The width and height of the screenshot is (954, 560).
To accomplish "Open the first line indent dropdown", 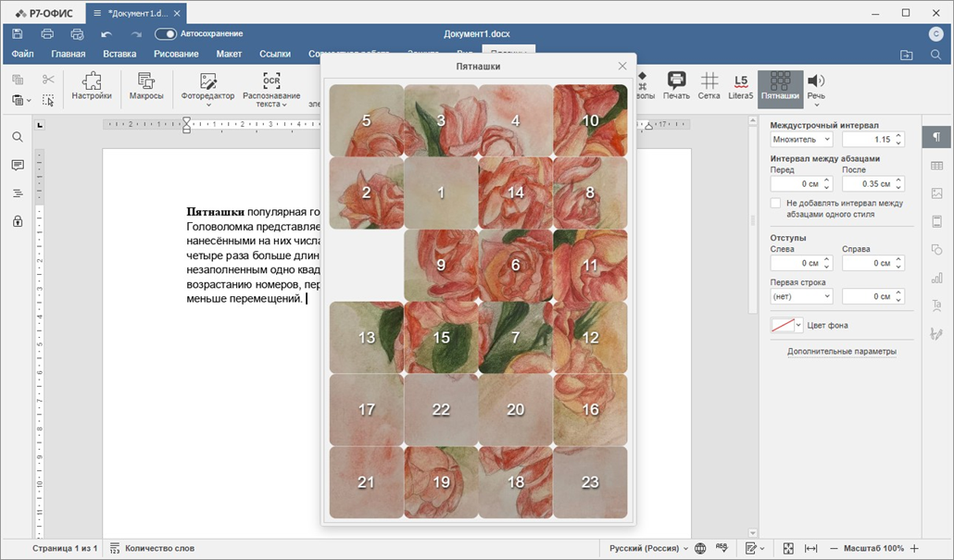I will coord(801,296).
